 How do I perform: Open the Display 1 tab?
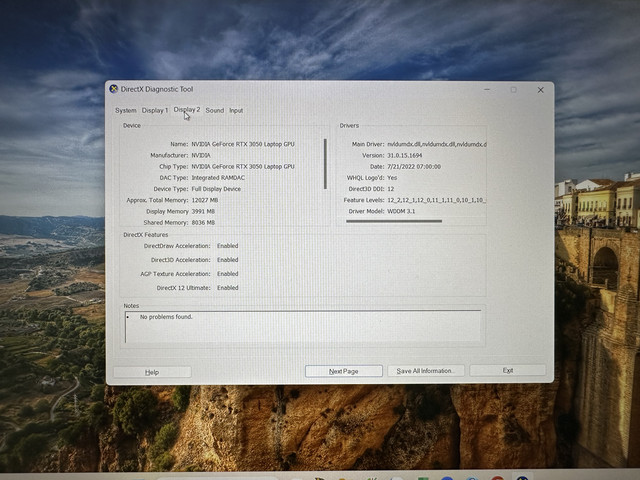pyautogui.click(x=155, y=111)
